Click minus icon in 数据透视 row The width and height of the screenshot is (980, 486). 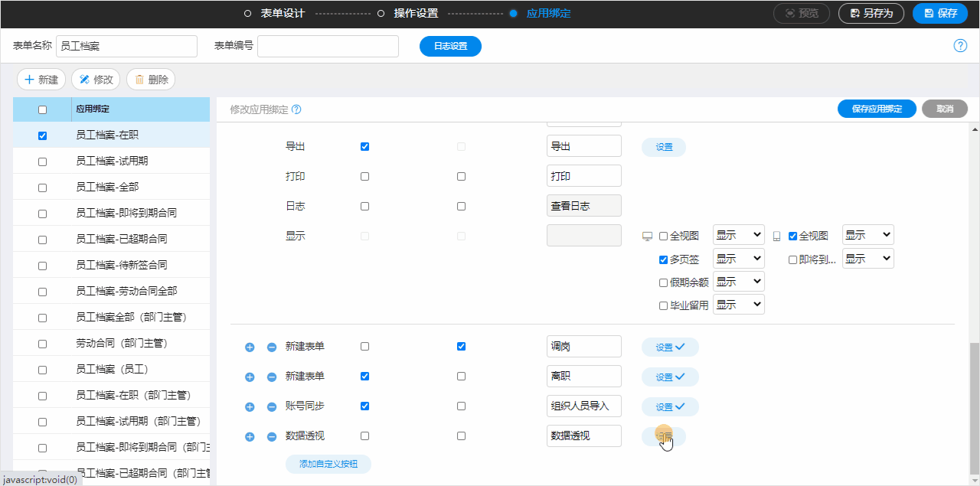272,437
